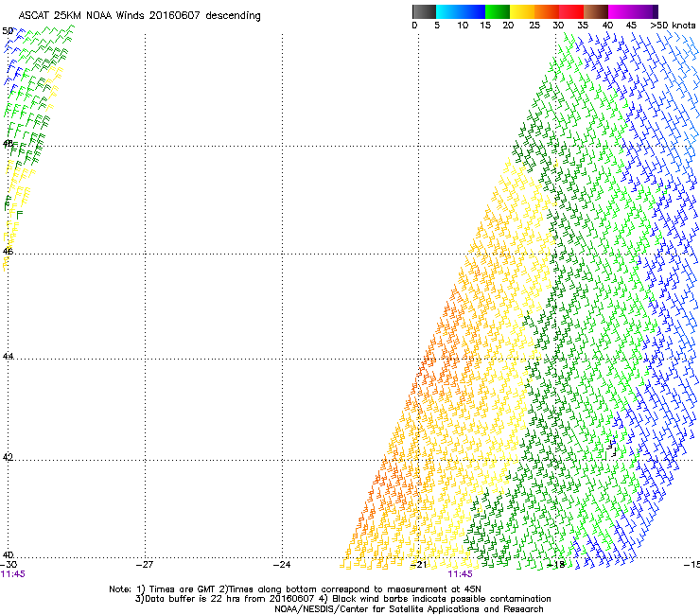Click the longitude "-24" axis label
This screenshot has height=615, width=700.
[282, 565]
